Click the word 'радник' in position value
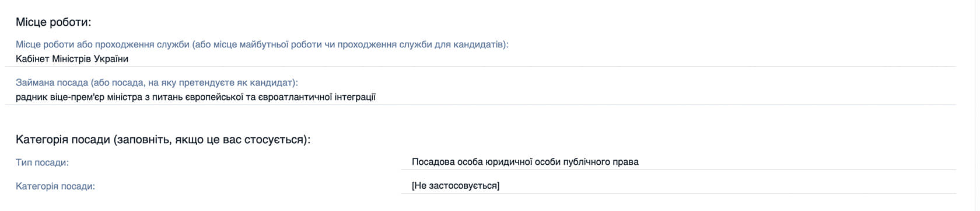 pyautogui.click(x=30, y=97)
